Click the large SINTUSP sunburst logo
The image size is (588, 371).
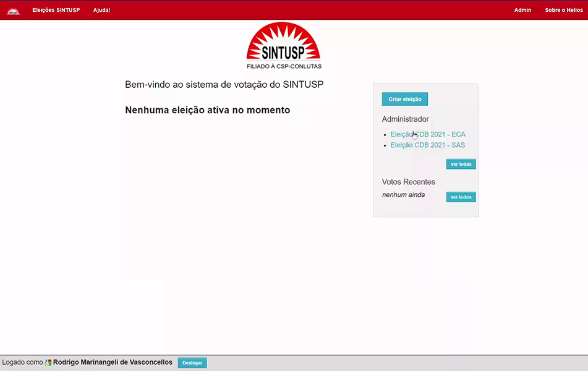(284, 45)
